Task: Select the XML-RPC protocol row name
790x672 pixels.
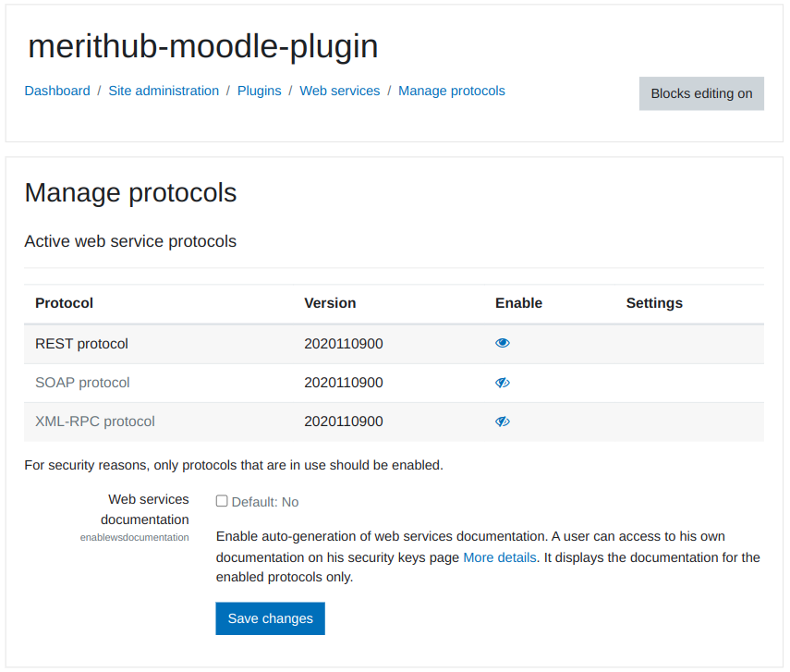Action: coord(95,422)
